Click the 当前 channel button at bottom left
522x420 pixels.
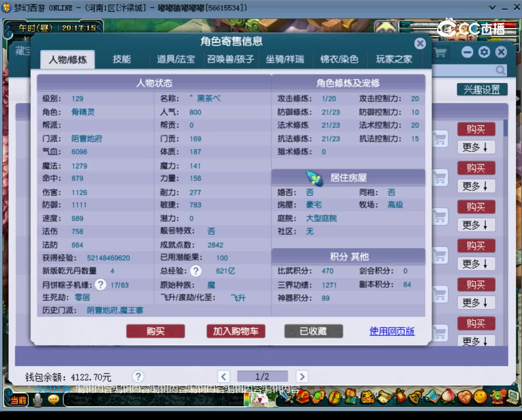click(x=18, y=400)
